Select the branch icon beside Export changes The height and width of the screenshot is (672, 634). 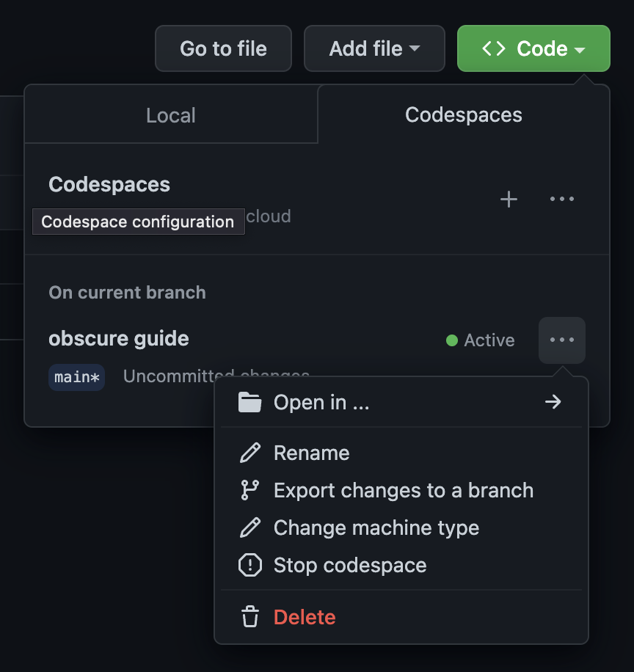pyautogui.click(x=249, y=490)
